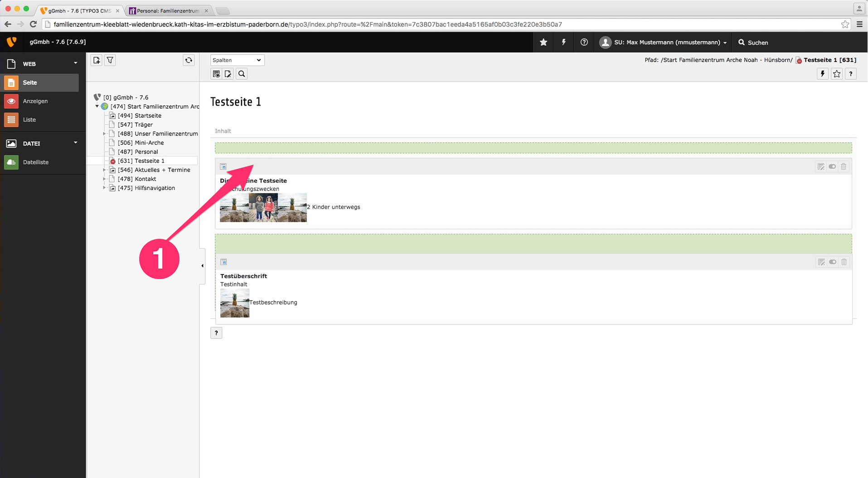Refresh the page tree
This screenshot has width=868, height=478.
(x=189, y=60)
